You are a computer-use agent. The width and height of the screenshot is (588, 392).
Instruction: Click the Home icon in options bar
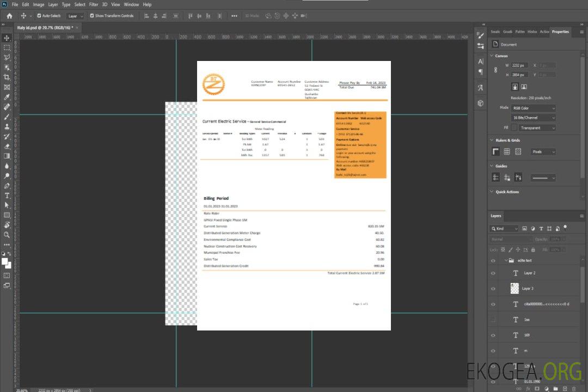click(x=9, y=16)
